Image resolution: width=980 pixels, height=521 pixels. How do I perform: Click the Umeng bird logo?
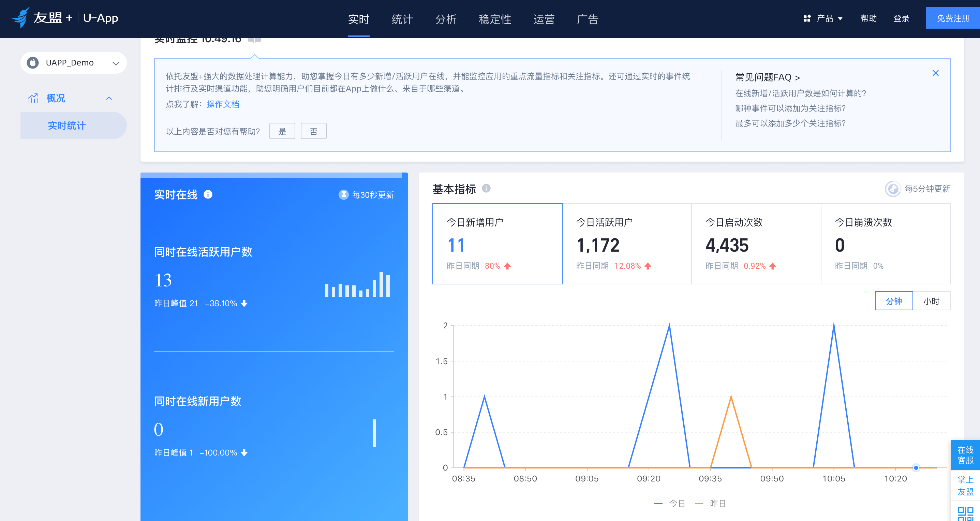point(20,18)
